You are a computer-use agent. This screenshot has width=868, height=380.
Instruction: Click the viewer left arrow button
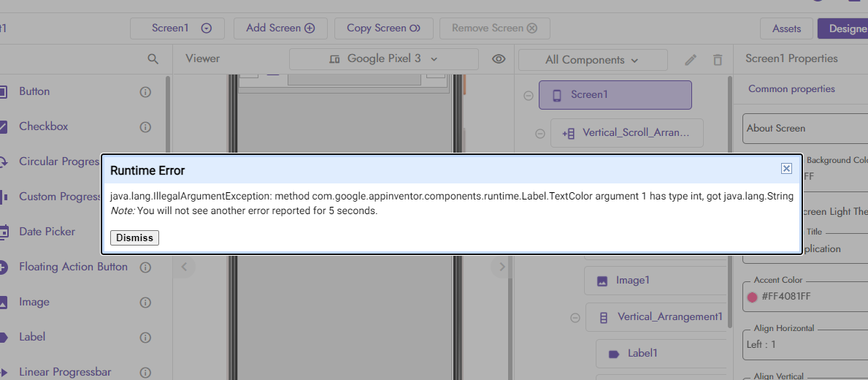click(x=185, y=267)
